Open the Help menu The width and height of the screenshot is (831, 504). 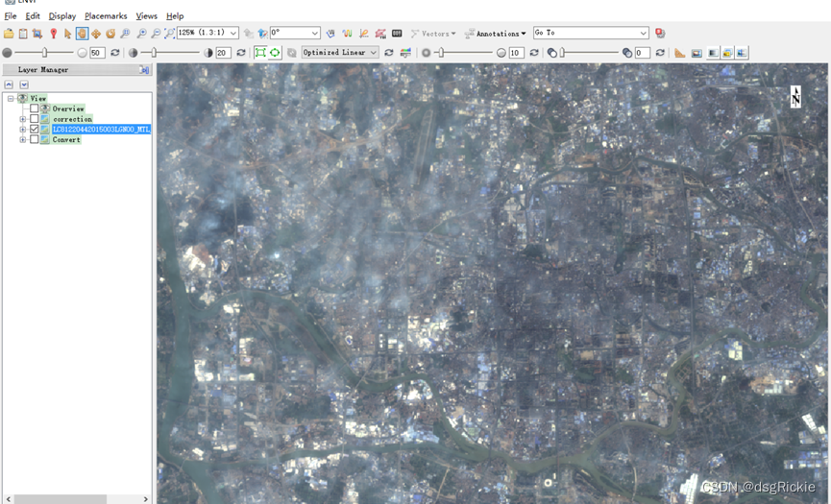click(x=174, y=16)
